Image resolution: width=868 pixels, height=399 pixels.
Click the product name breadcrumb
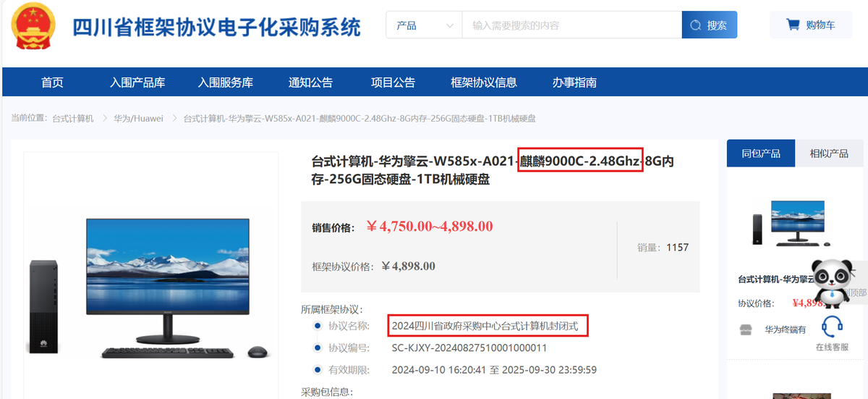pos(359,118)
